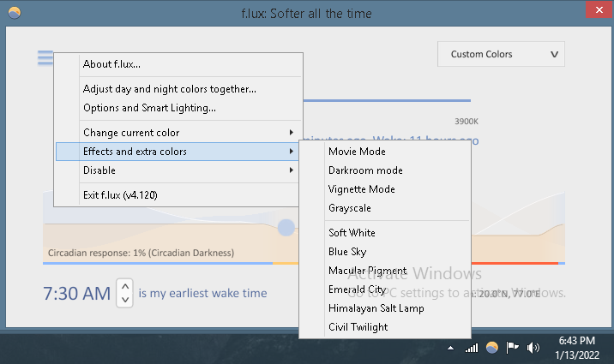Choose Macular Pigment color
614x364 pixels.
tap(385, 270)
